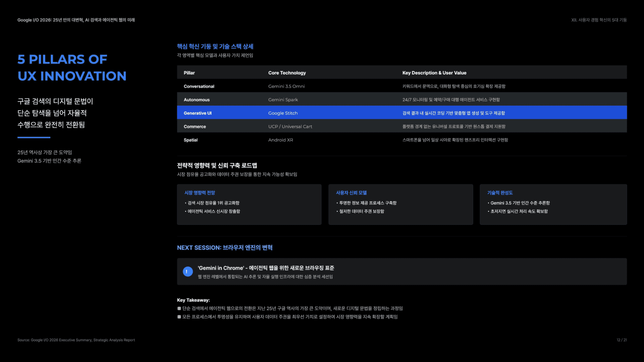Screen dimensions: 644x362
Task: Click the '25년 역사상 가장 큰 도약임' text
Action: [45, 152]
